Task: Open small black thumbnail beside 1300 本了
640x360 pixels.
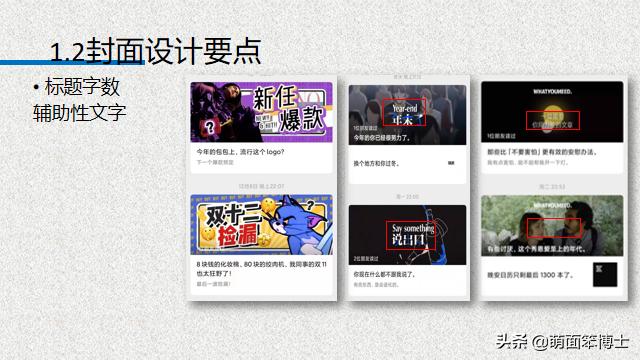Action: [605, 274]
